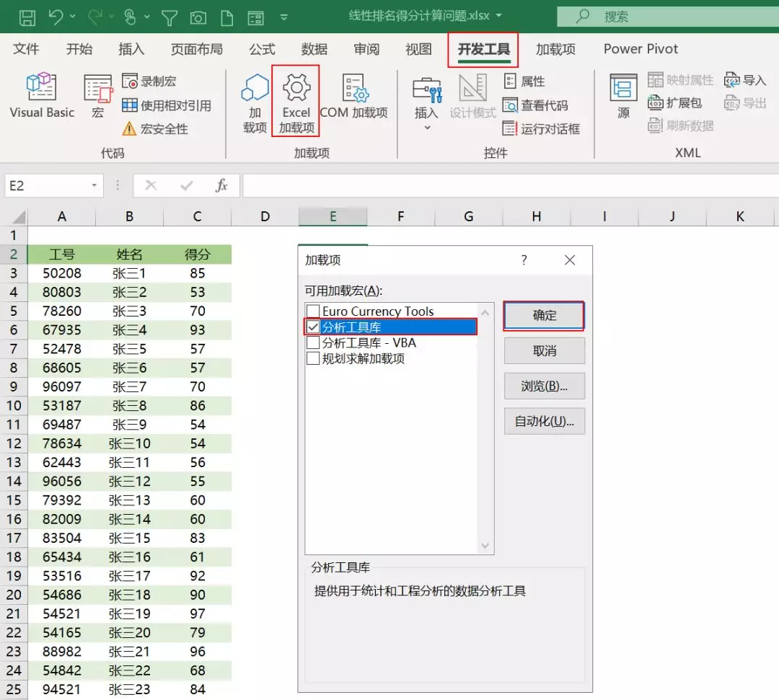Switch to the 公式 (Formulas) tab
The width and height of the screenshot is (779, 700).
tap(262, 48)
